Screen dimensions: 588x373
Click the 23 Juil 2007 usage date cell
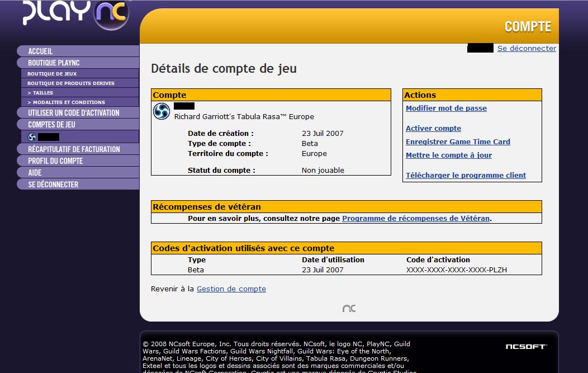[x=323, y=270]
